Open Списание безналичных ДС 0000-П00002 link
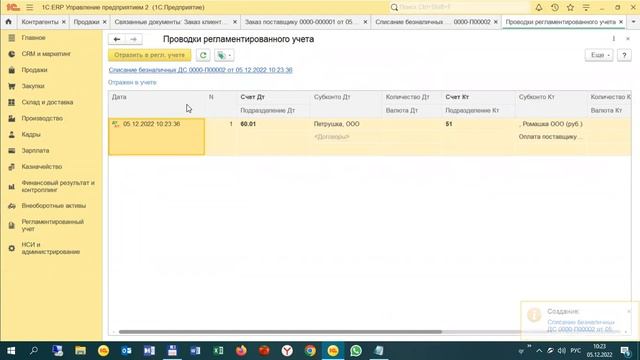Screen dimensions: 640x360 pos(200,70)
